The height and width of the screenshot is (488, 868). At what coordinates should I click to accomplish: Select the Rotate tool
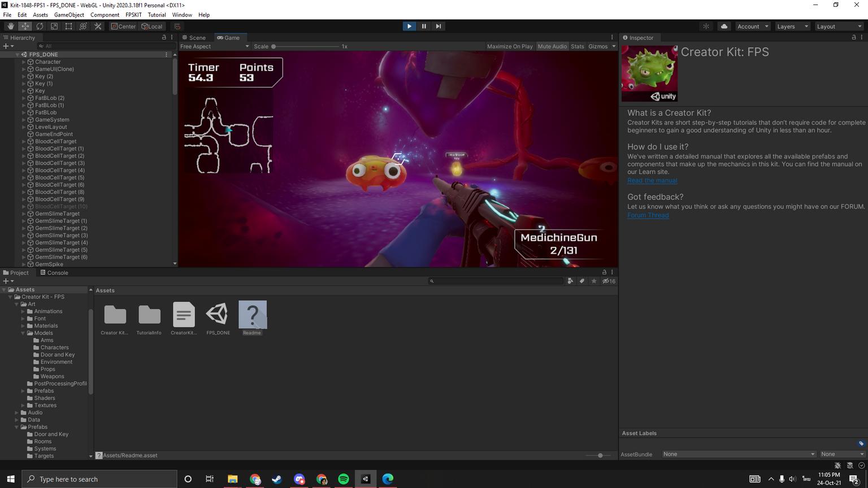tap(40, 27)
